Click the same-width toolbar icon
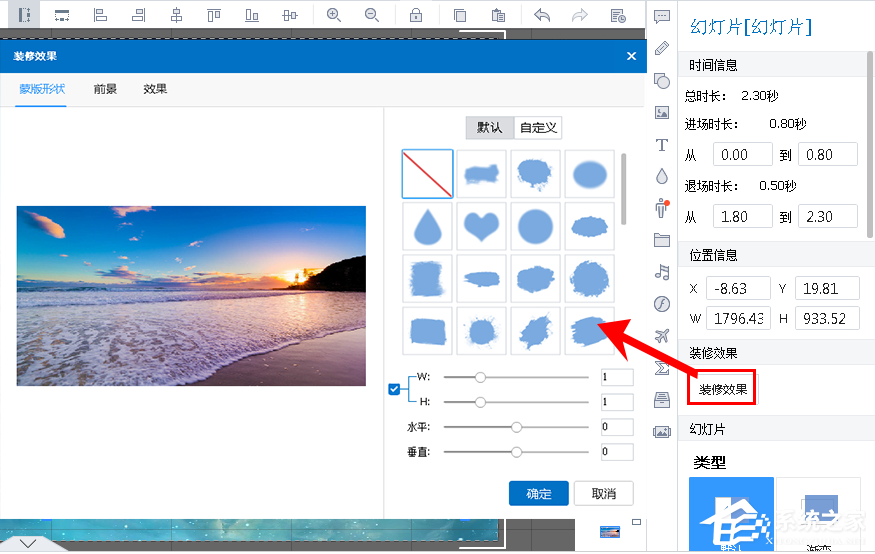Image resolution: width=875 pixels, height=554 pixels. (x=62, y=15)
